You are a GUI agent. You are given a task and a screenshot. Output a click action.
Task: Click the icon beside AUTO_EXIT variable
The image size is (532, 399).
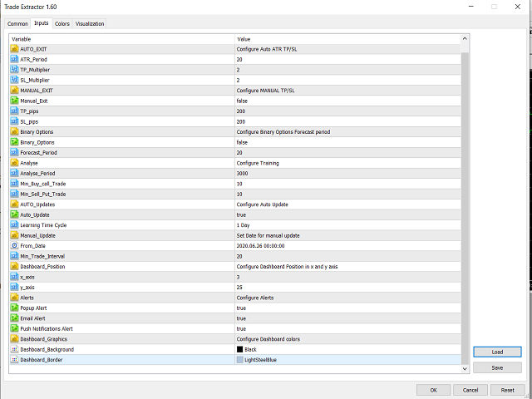click(14, 49)
